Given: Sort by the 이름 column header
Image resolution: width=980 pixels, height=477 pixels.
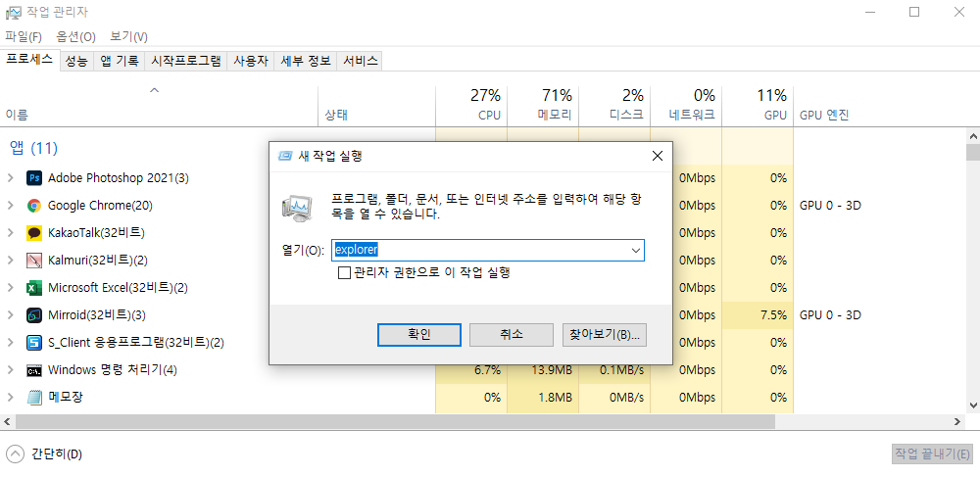Looking at the screenshot, I should (x=159, y=105).
